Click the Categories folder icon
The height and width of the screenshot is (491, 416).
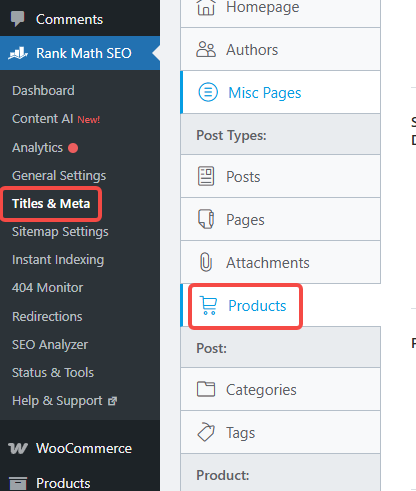point(206,389)
